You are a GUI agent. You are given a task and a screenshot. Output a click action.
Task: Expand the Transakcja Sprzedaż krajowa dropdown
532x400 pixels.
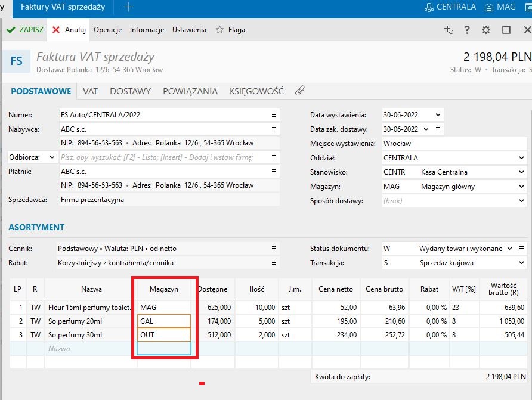pos(521,263)
